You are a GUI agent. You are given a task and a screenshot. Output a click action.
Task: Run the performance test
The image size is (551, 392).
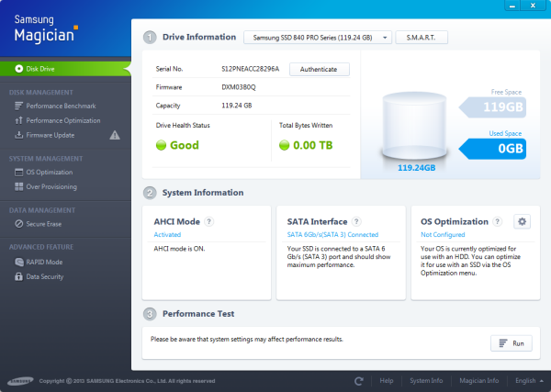click(511, 343)
